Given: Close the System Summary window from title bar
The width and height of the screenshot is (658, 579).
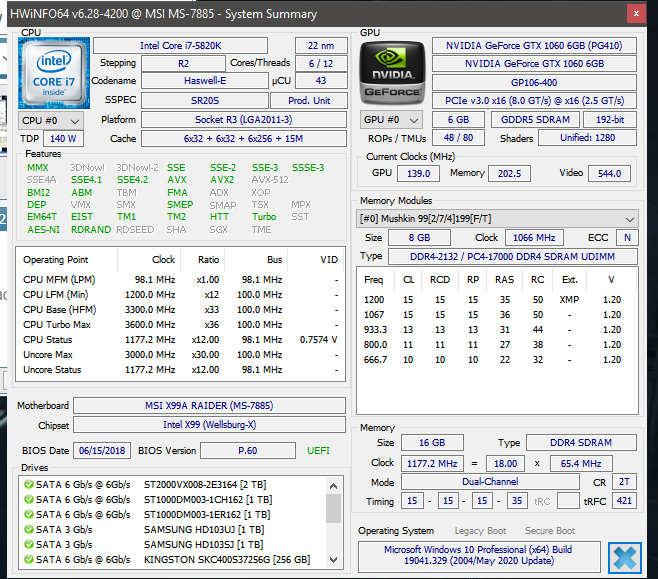Looking at the screenshot, I should point(636,13).
